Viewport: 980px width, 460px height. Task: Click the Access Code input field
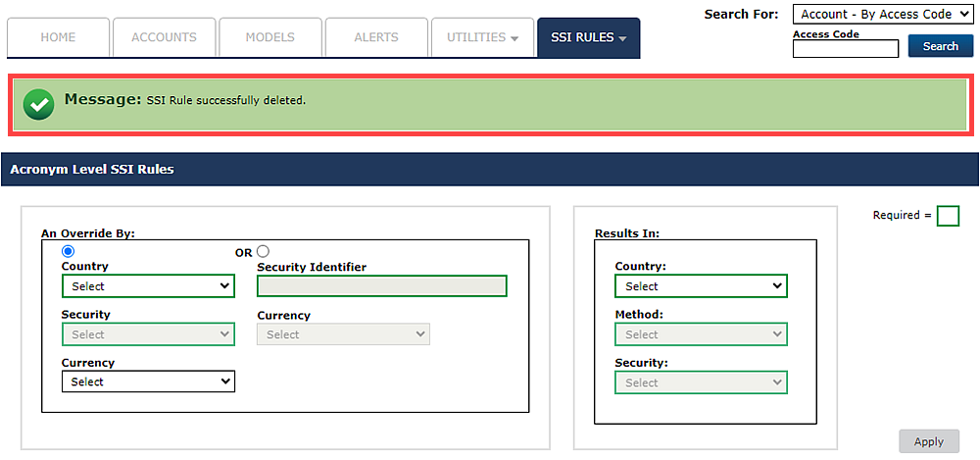tap(845, 49)
